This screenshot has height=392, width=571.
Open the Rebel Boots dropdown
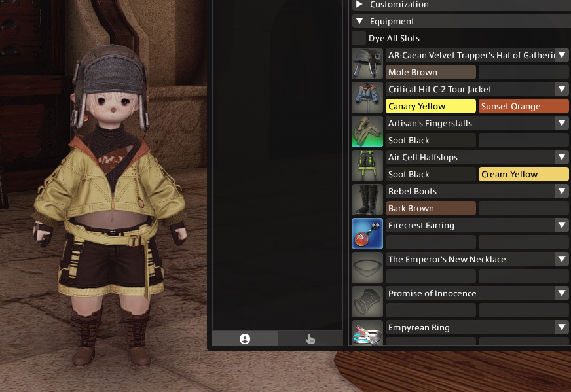[562, 191]
